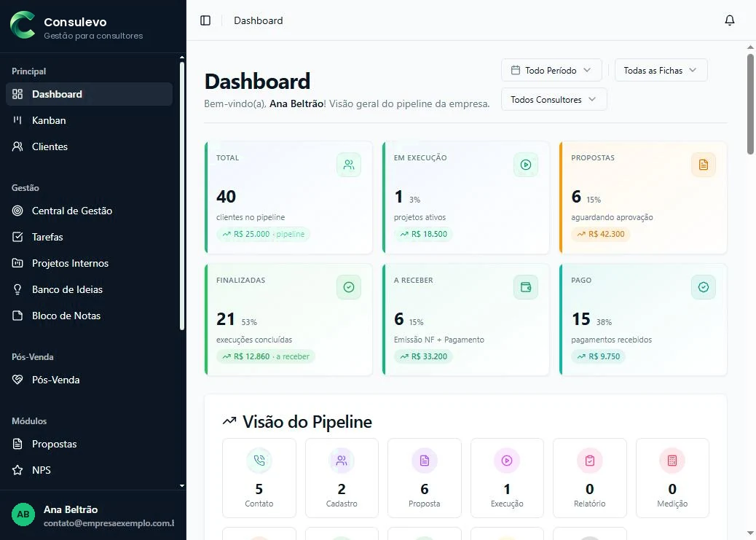
Task: Open the Todos Consultores dropdown
Action: (x=554, y=99)
